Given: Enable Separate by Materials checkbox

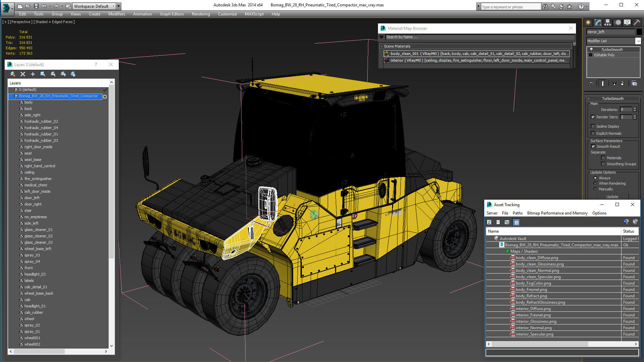Looking at the screenshot, I should point(603,158).
